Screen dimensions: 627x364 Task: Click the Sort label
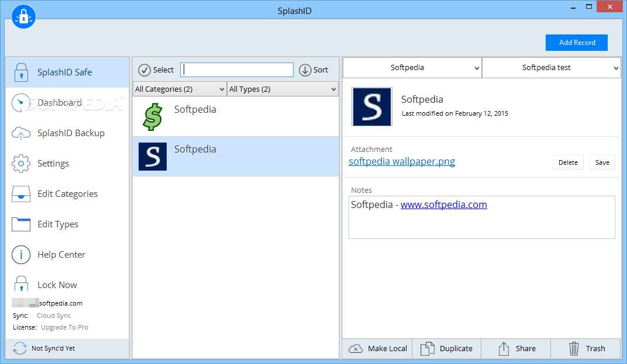coord(321,70)
